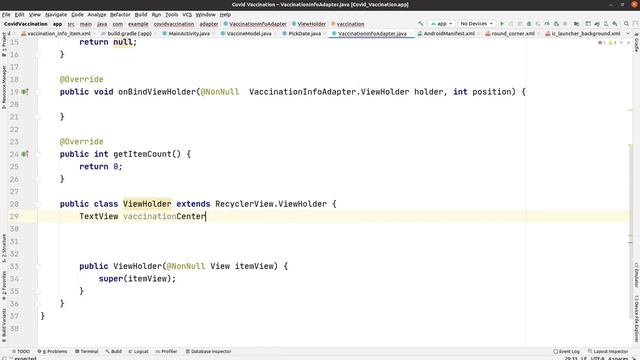
Task: Click the CovidVaccination project breadcrumb
Action: pyautogui.click(x=26, y=24)
